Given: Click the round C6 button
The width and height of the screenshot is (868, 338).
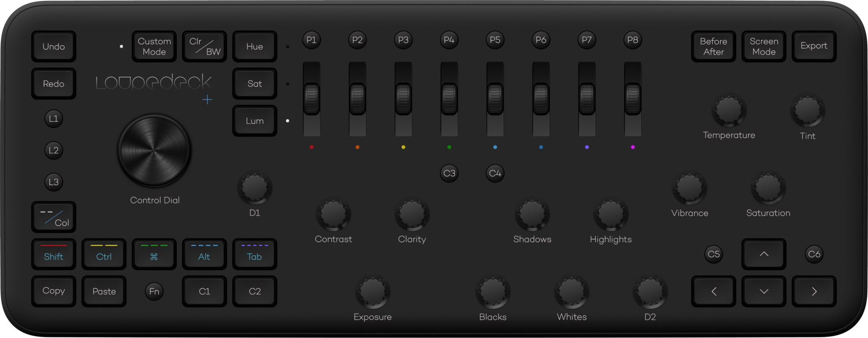Looking at the screenshot, I should (x=814, y=254).
